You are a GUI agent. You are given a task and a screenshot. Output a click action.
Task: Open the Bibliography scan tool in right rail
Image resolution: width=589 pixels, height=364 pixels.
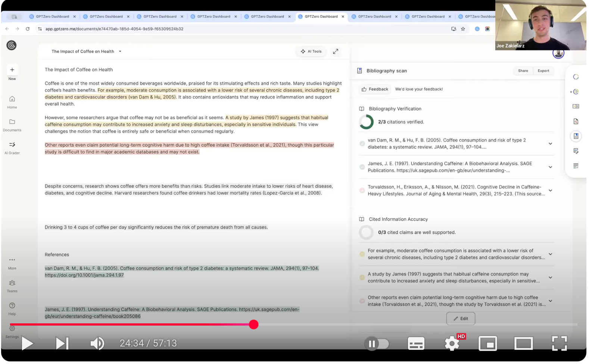click(x=576, y=136)
